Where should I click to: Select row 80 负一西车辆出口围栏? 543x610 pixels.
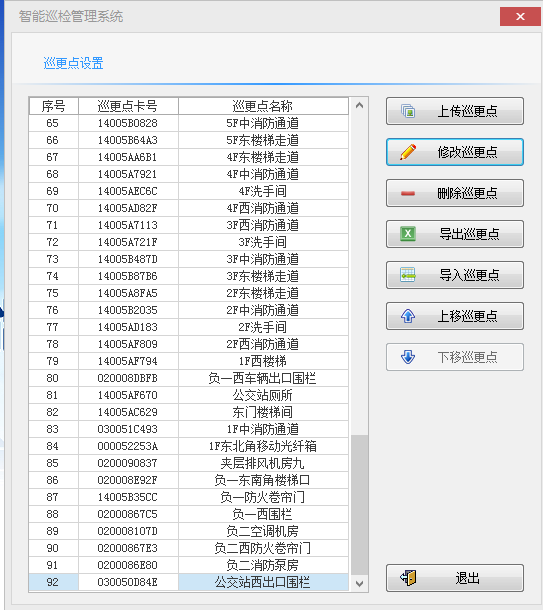click(189, 378)
